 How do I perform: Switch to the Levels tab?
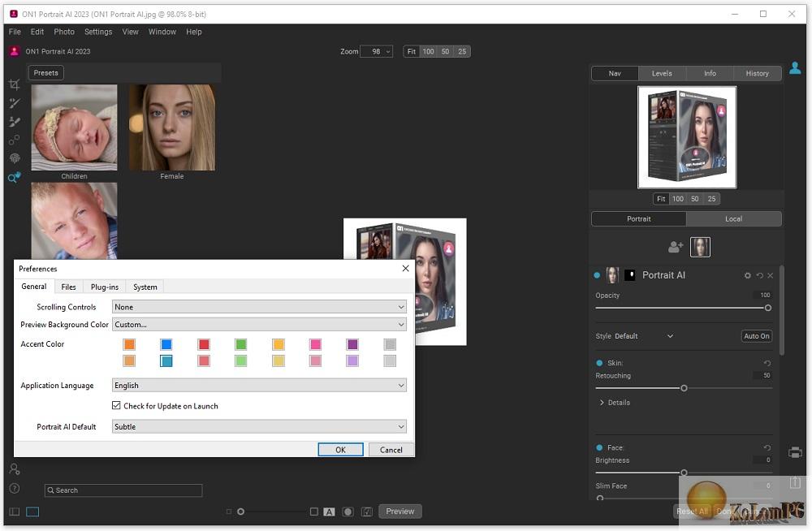click(x=662, y=74)
